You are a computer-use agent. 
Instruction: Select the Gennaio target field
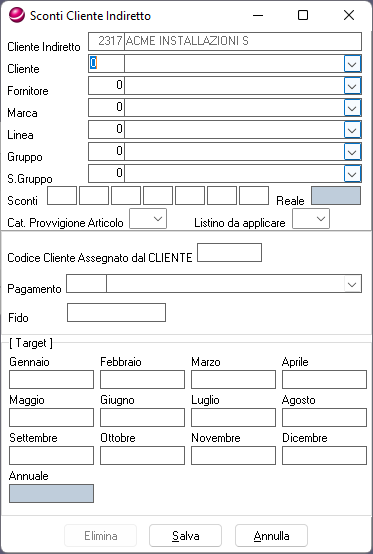[51, 379]
